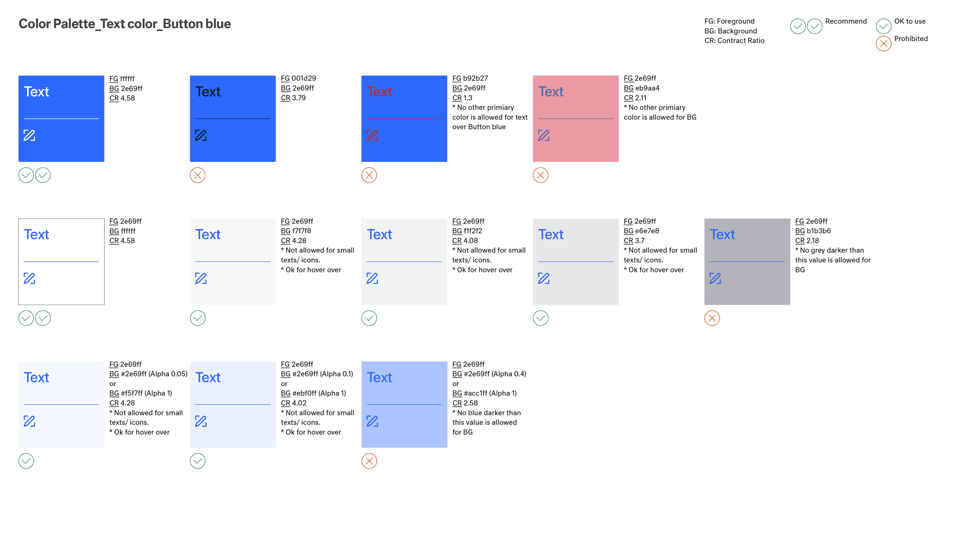The width and height of the screenshot is (980, 551).
Task: Click the white edit icon on the blue swatch
Action: 30,135
